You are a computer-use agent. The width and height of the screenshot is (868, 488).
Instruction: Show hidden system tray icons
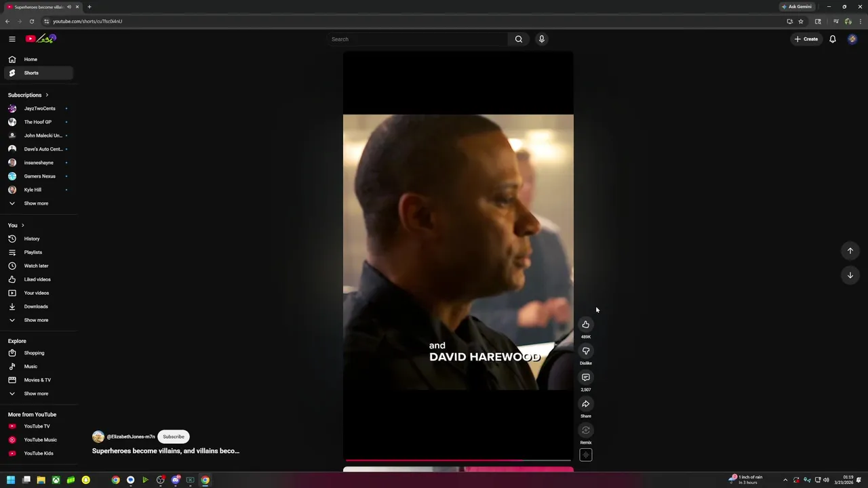coord(785,480)
